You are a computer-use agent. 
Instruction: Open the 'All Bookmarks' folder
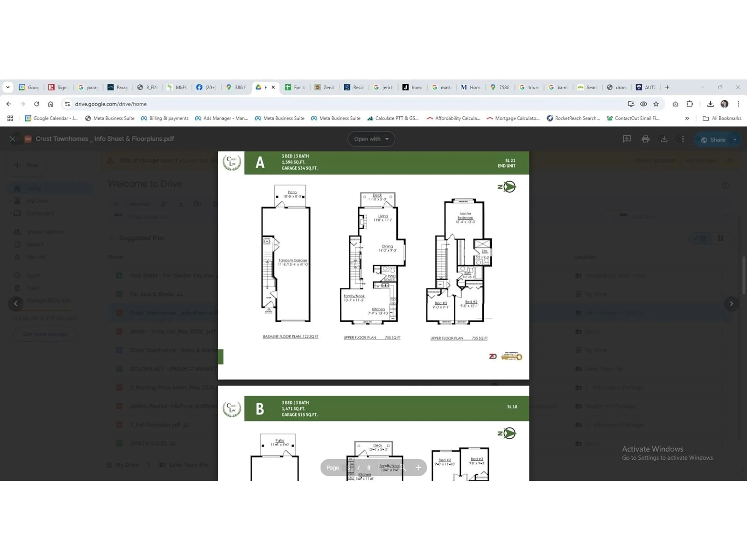tap(722, 118)
